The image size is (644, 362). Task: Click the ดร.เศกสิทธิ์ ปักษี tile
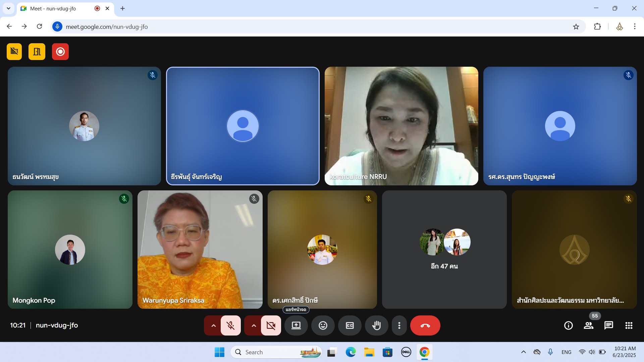322,250
